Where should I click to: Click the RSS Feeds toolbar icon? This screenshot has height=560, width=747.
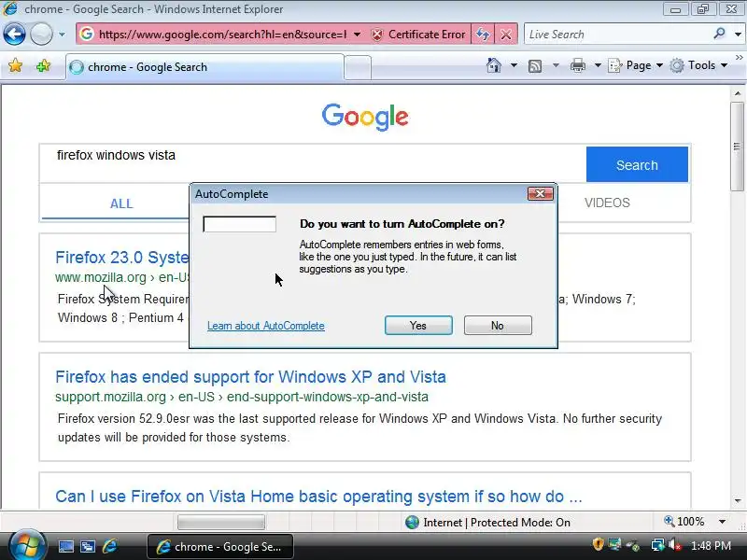point(535,65)
